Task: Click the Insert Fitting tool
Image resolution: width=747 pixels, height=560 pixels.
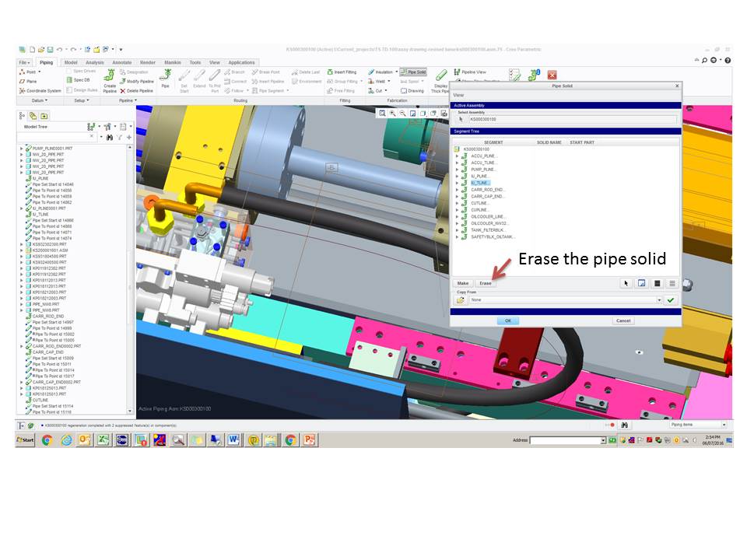Action: [342, 72]
